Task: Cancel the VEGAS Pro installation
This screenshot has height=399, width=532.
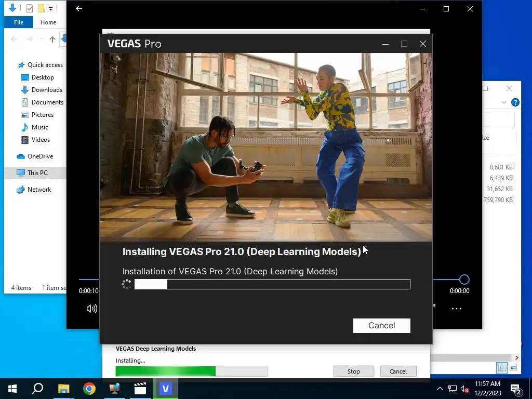Action: (382, 325)
